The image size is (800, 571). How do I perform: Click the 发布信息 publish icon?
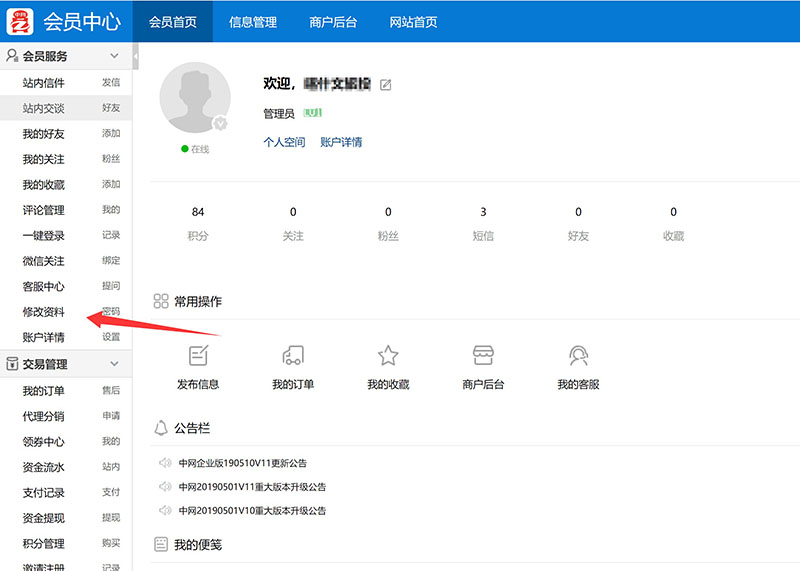tap(198, 356)
